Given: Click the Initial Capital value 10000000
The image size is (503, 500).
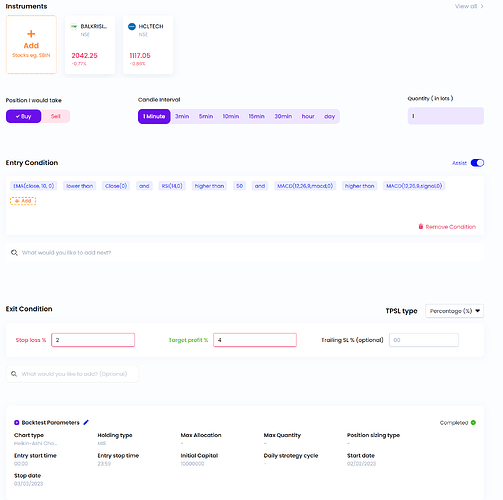Looking at the screenshot, I should click(192, 464).
